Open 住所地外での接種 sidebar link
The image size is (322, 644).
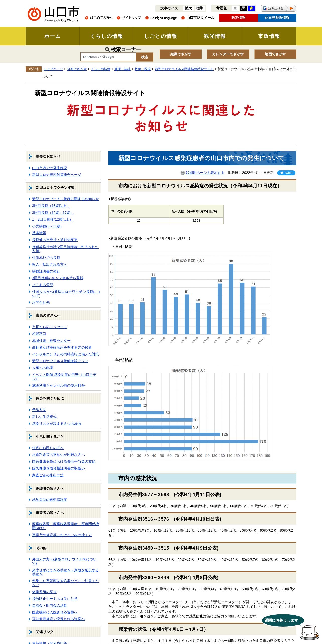46,258
